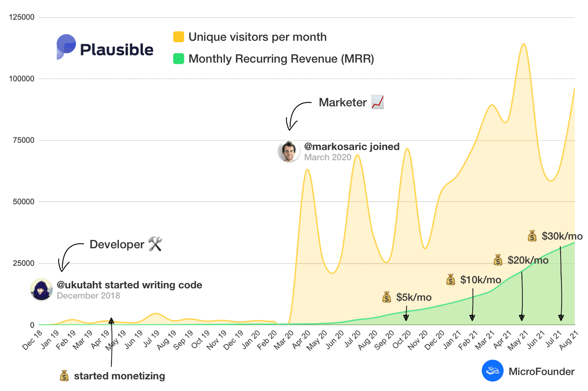Click the money bag next to $10k/mo
The width and height of the screenshot is (588, 391).
point(450,280)
